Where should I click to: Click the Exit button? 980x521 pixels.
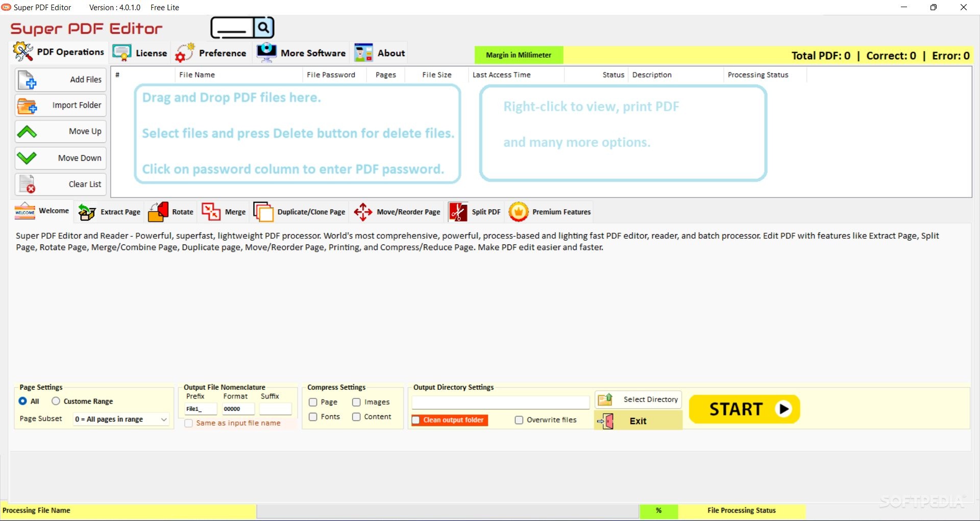click(x=638, y=421)
